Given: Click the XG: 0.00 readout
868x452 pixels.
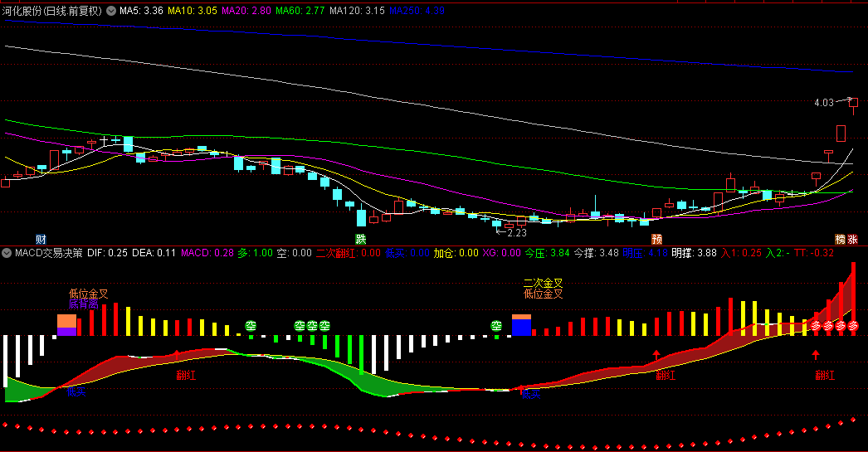Looking at the screenshot, I should tap(501, 253).
